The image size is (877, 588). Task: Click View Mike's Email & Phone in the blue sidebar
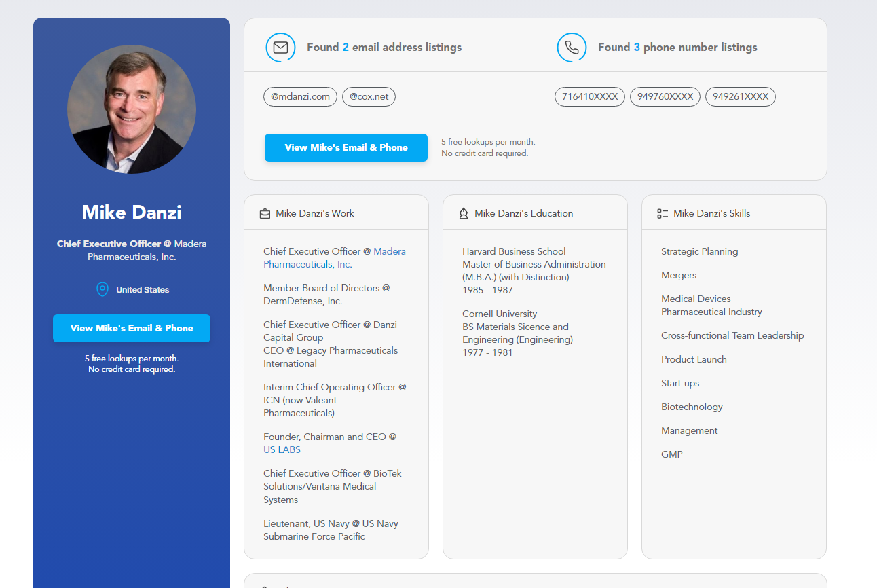click(132, 328)
